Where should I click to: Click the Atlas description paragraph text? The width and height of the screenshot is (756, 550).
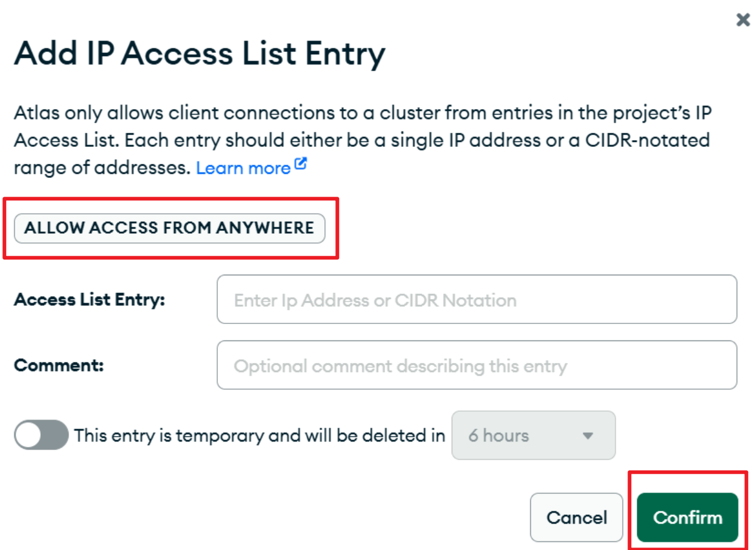click(x=363, y=140)
